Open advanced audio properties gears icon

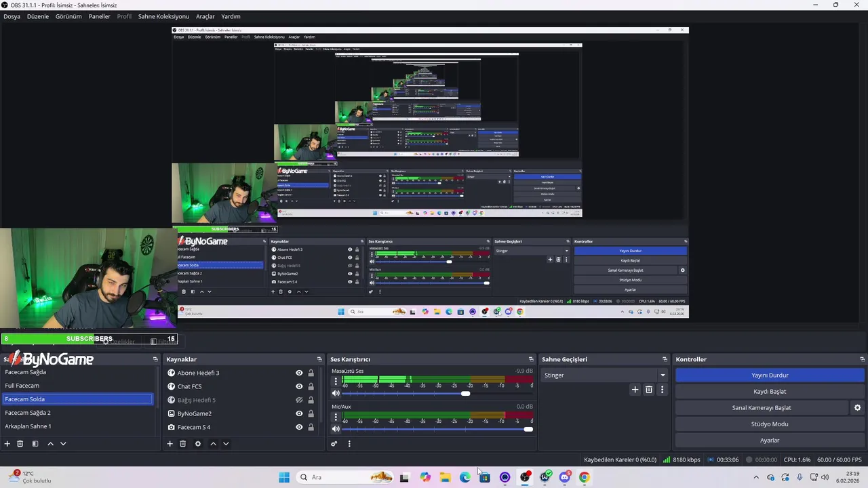[334, 444]
